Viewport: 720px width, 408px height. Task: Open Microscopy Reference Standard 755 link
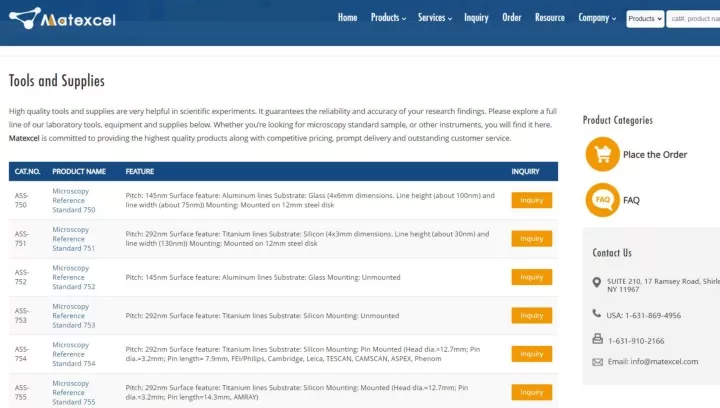[73, 392]
